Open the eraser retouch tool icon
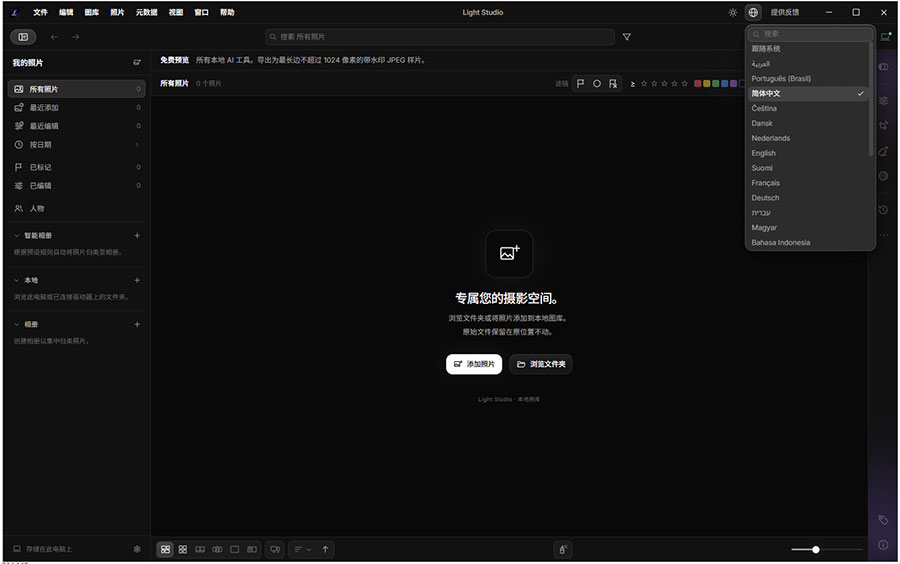The image size is (900, 564). pos(883,151)
